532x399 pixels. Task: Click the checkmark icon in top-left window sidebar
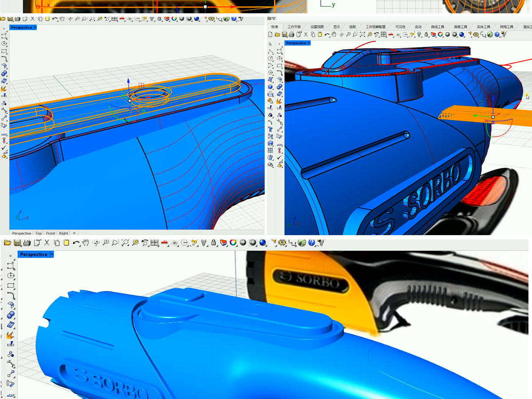tap(4, 147)
